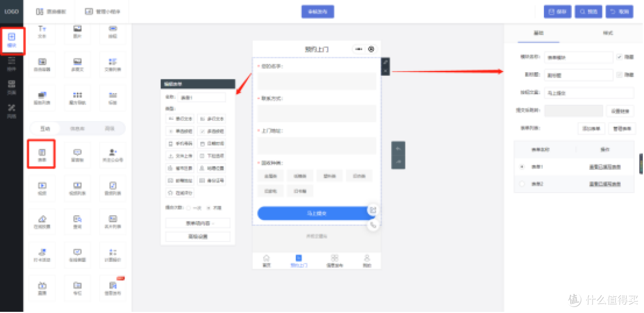The height and width of the screenshot is (313, 644).
Task: Select the 关注公众号 module
Action: coord(113,154)
